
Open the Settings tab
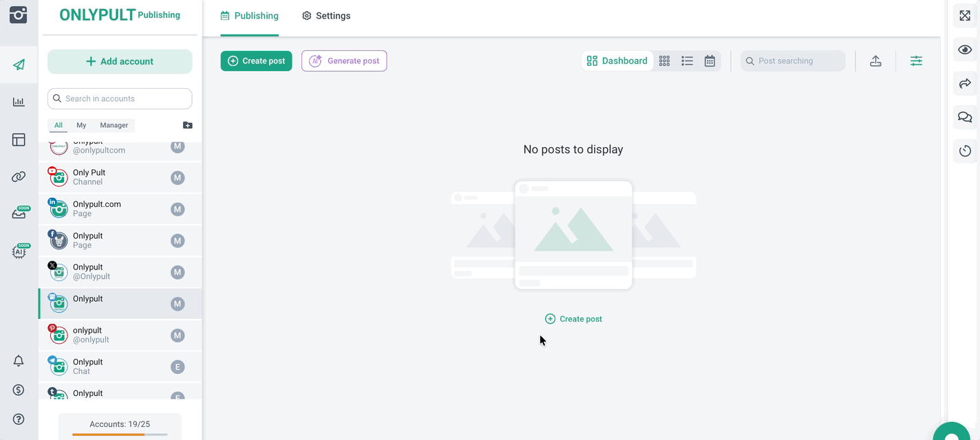coord(326,16)
